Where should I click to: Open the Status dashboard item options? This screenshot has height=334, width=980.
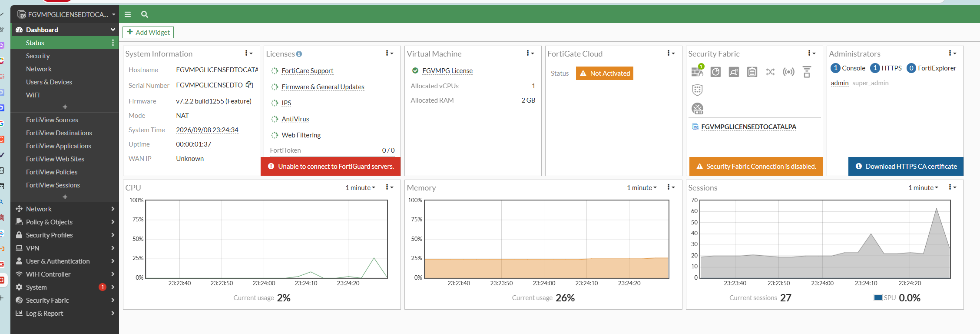(113, 43)
